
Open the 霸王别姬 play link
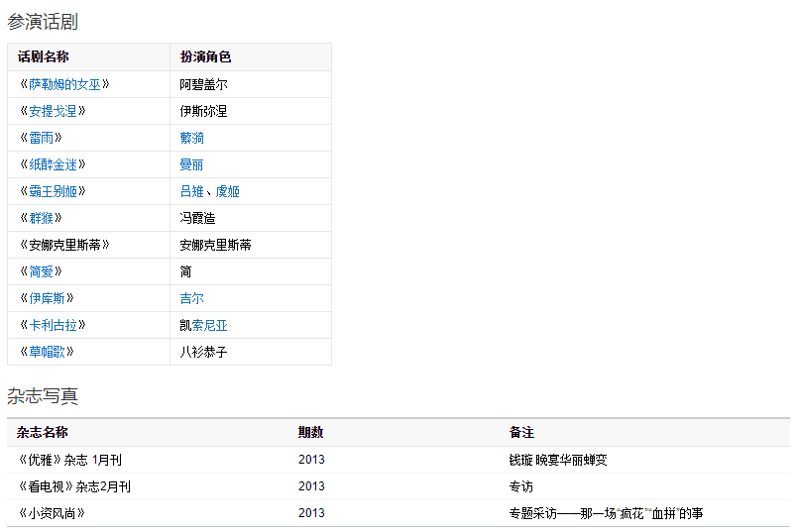pos(57,191)
